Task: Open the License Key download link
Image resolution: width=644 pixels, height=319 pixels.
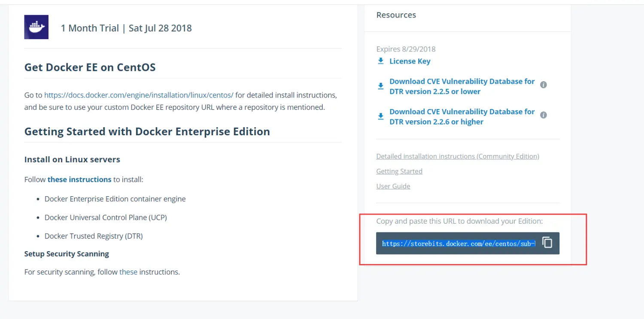Action: pos(410,61)
